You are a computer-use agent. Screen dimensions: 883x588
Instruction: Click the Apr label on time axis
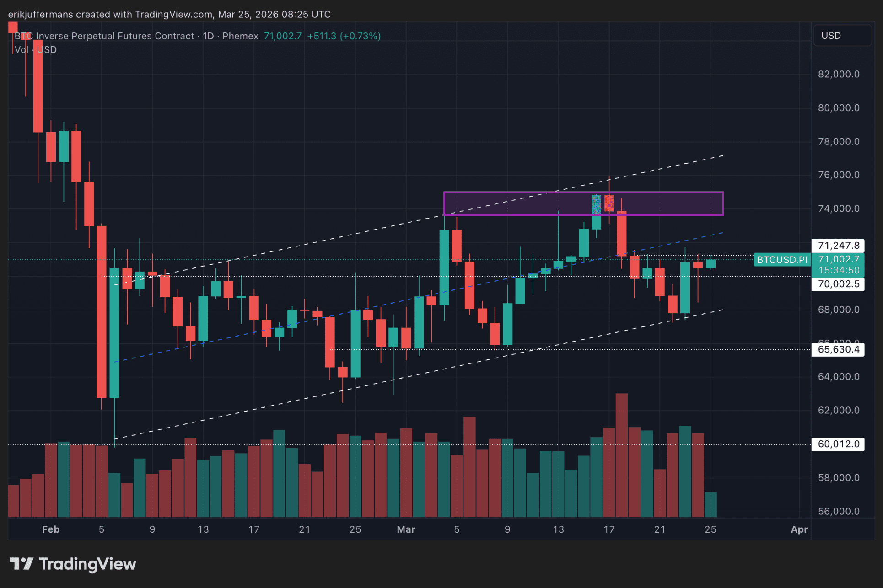(799, 529)
